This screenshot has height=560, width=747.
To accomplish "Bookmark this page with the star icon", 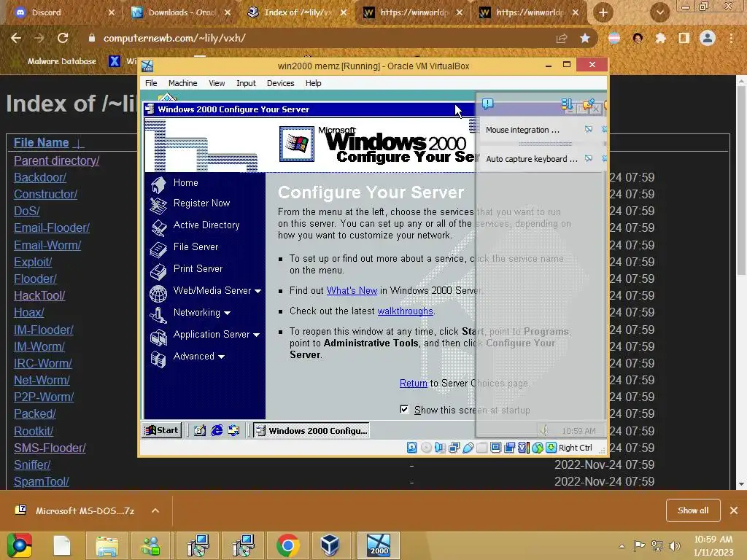I will click(585, 38).
